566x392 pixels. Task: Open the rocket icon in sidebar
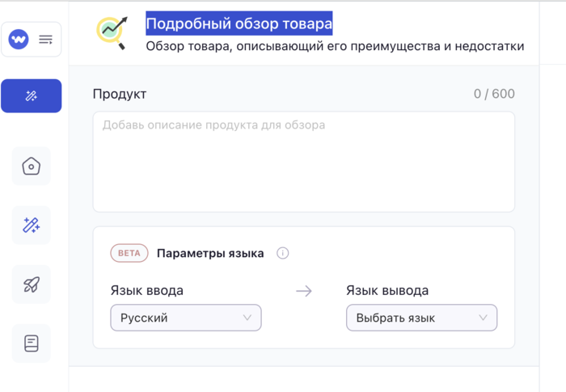(32, 285)
